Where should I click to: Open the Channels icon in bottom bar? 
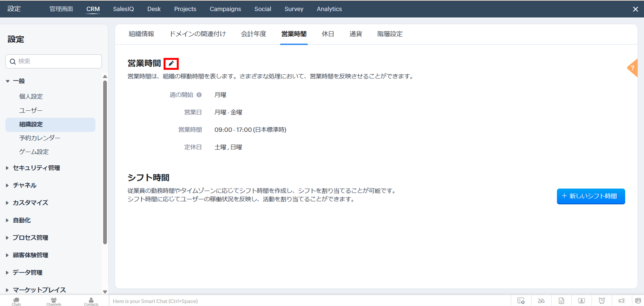point(53,301)
